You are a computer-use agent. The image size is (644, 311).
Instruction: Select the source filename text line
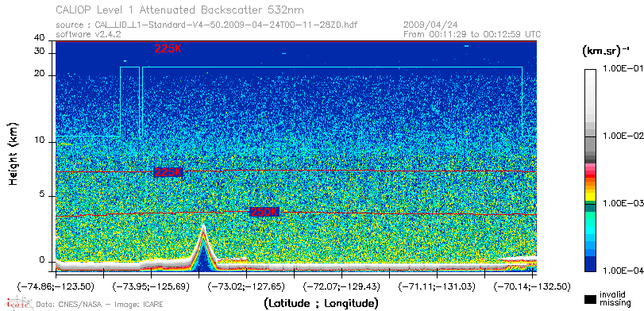tap(206, 25)
